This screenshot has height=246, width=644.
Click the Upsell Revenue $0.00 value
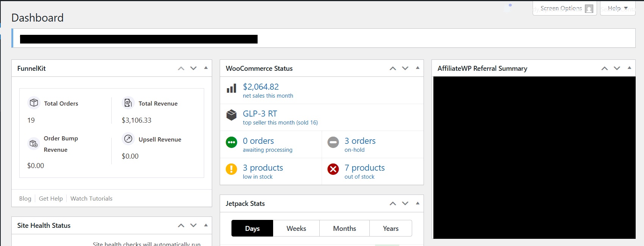click(x=130, y=156)
